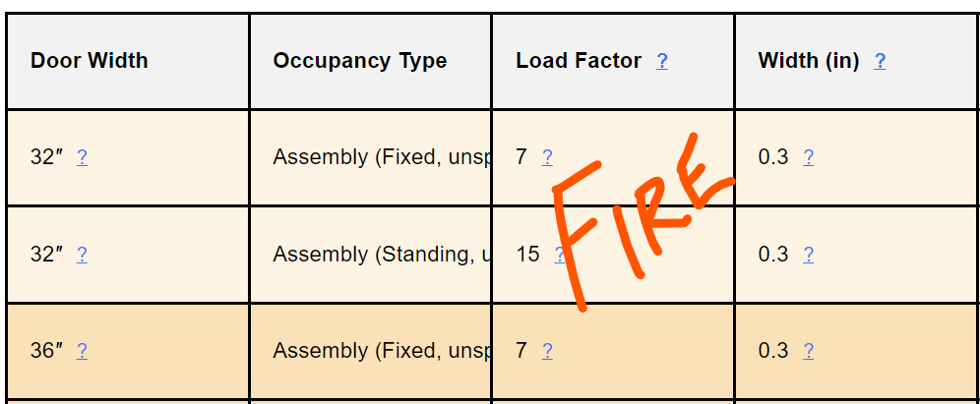Select the first row's Assembly (Fixed) cell
The height and width of the screenshot is (404, 980).
click(381, 157)
